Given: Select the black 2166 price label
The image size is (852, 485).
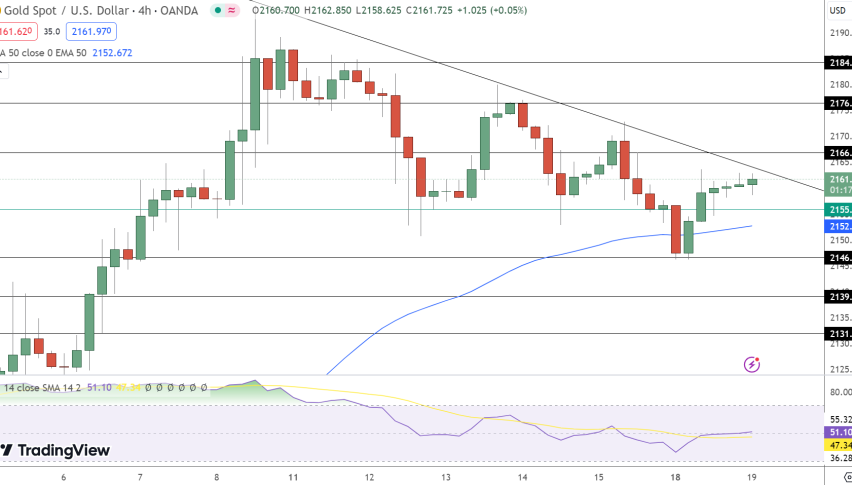Looking at the screenshot, I should coord(838,153).
